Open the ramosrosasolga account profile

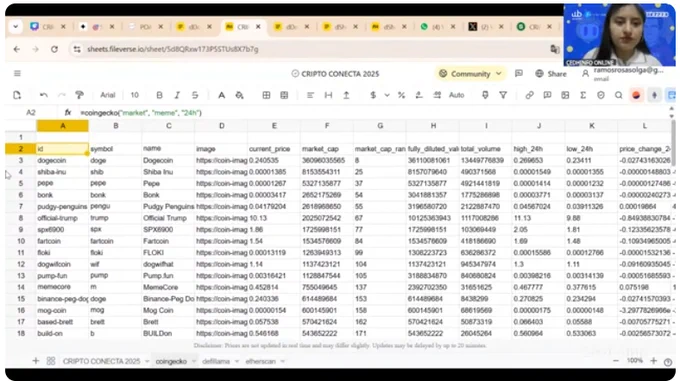tap(623, 74)
